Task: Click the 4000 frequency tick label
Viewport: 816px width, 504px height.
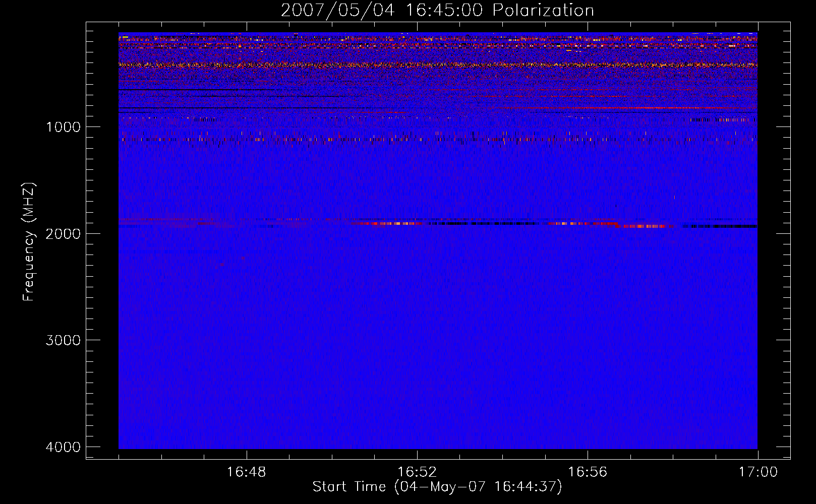Action: pos(63,447)
